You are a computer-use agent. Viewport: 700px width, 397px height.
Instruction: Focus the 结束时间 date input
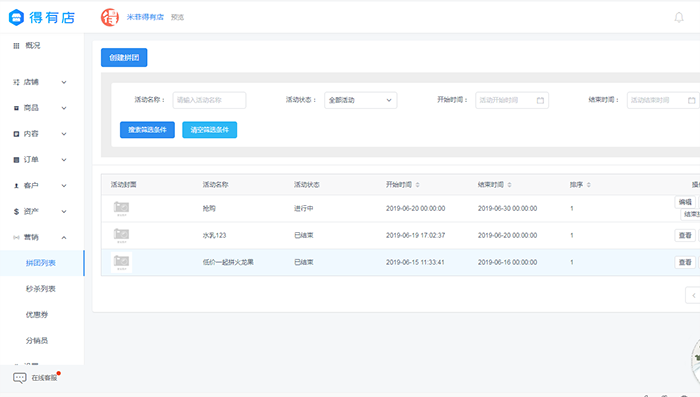click(x=663, y=100)
